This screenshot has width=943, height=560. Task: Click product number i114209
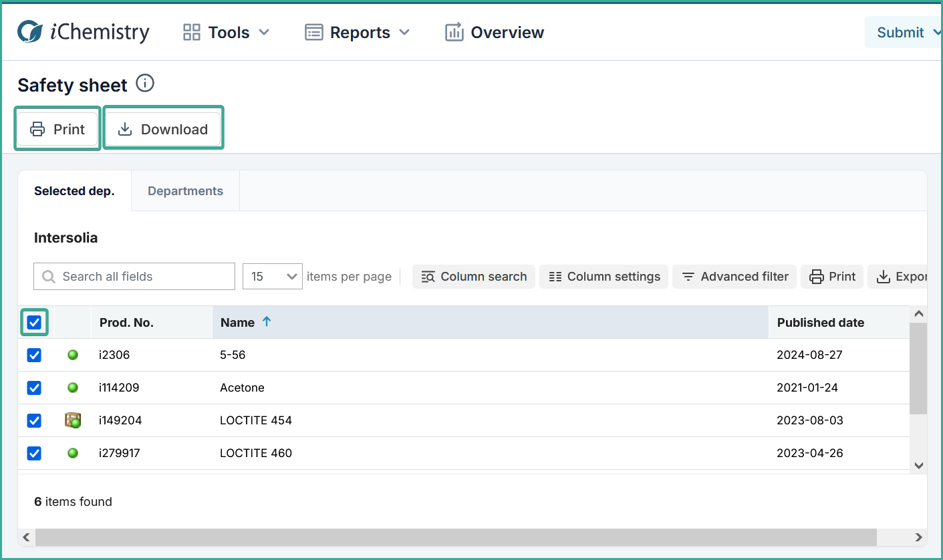tap(119, 388)
